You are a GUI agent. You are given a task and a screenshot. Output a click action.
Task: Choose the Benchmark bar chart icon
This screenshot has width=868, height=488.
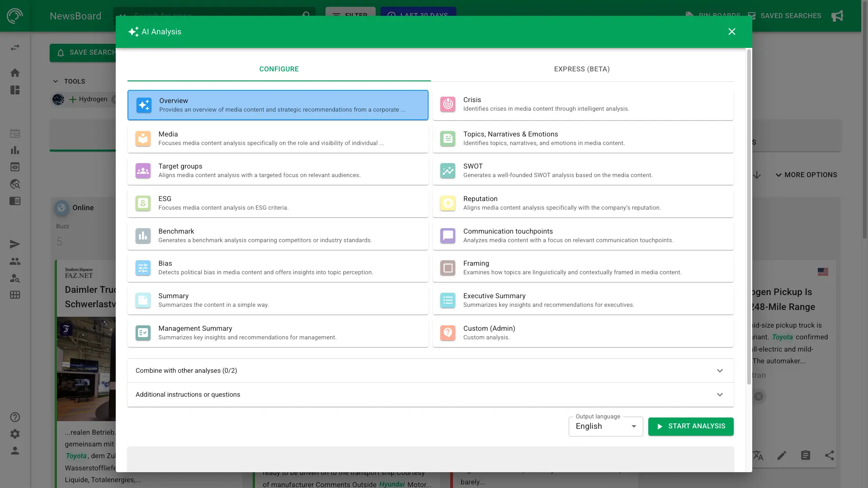tap(143, 236)
